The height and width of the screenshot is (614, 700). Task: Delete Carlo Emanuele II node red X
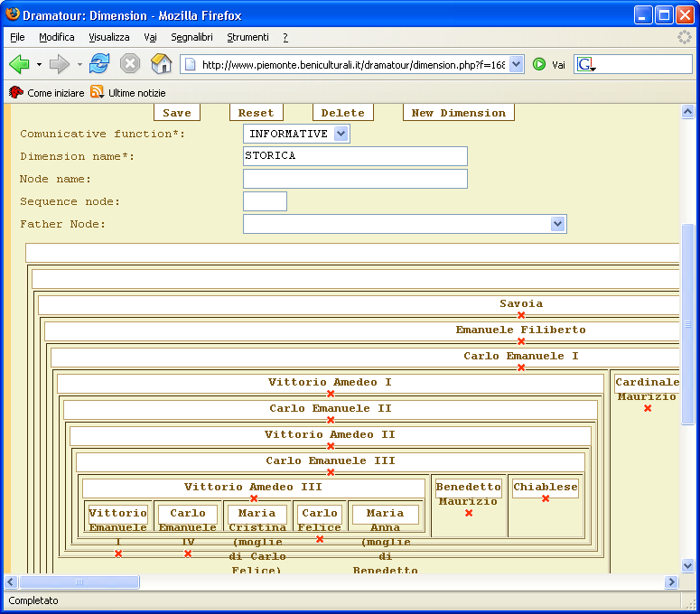click(x=331, y=420)
